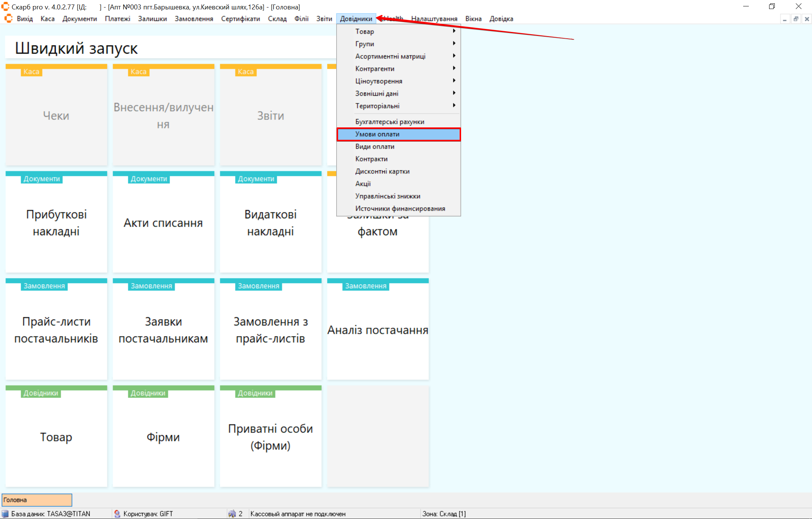Click the database icon in status bar

coord(5,514)
